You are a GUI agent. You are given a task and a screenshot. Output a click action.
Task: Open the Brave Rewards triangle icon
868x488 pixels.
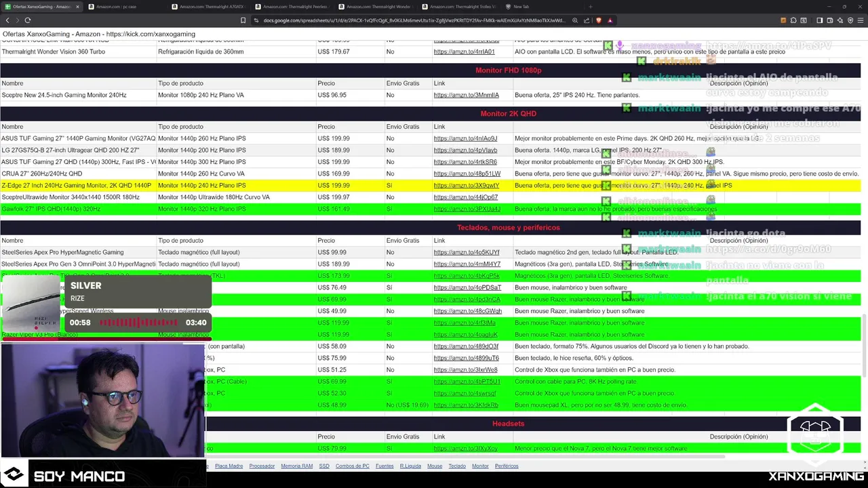click(610, 20)
